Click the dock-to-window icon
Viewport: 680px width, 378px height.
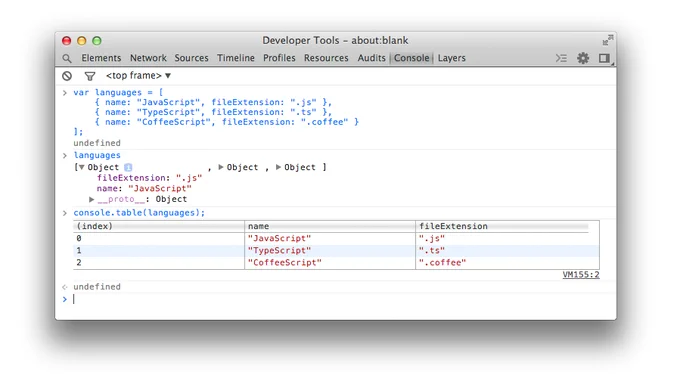tap(604, 58)
